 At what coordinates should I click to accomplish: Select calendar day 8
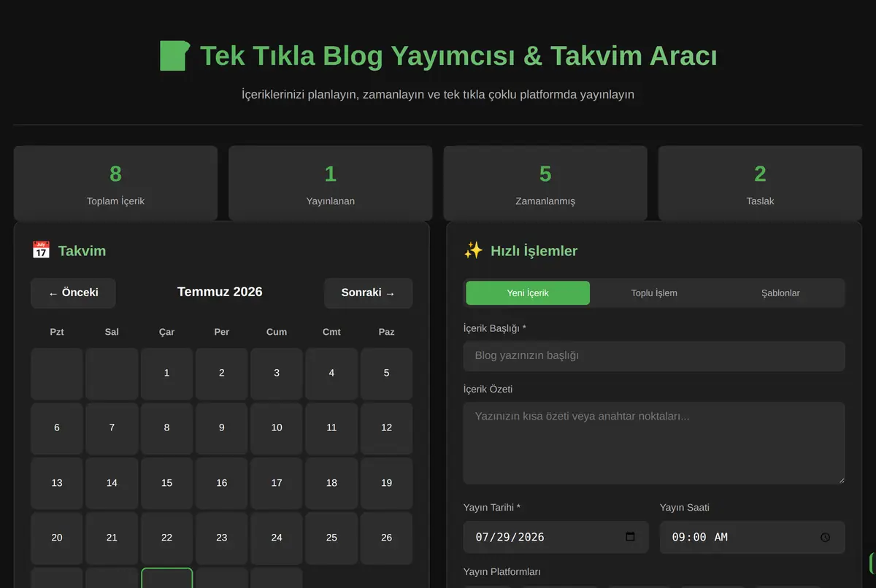click(166, 428)
